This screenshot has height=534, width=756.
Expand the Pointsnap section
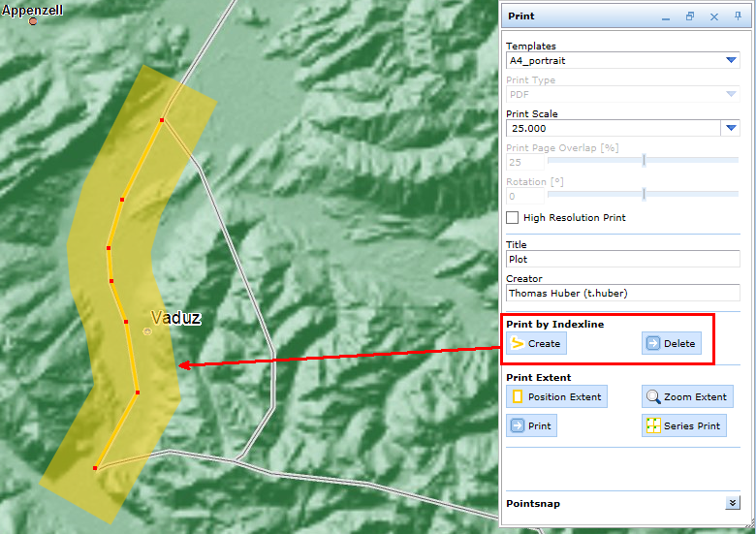click(x=732, y=503)
